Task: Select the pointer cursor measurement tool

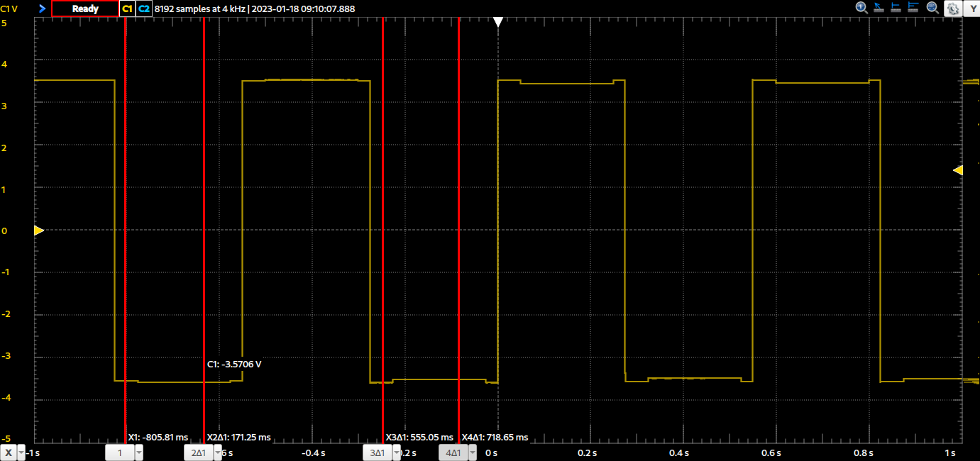Action: coord(879,8)
